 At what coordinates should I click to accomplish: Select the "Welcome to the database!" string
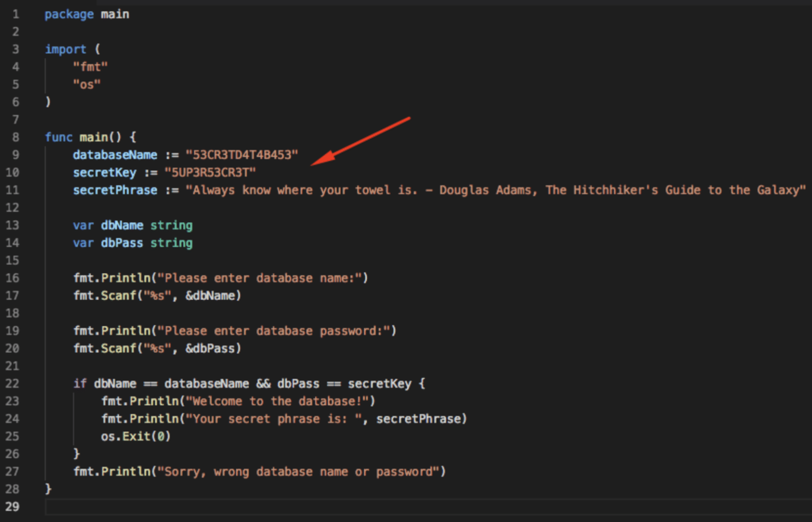pyautogui.click(x=279, y=401)
